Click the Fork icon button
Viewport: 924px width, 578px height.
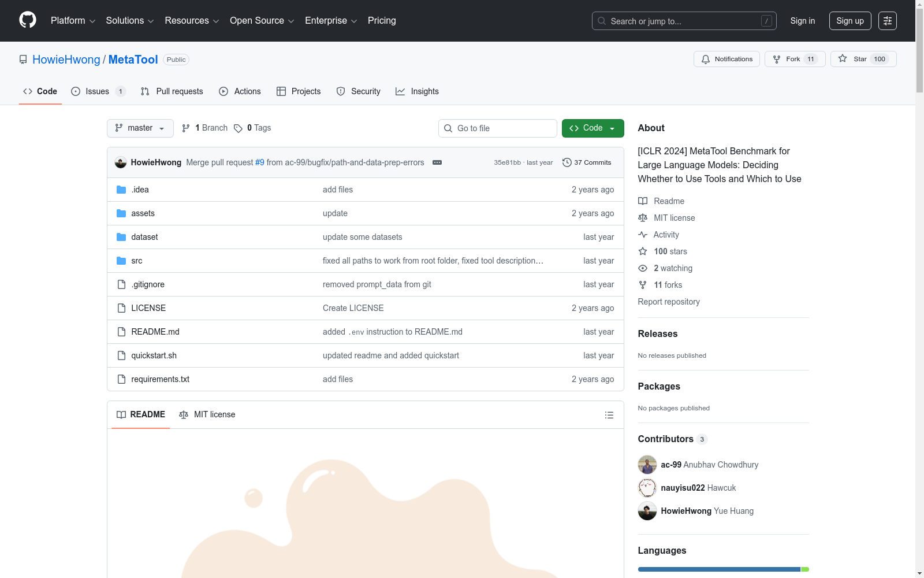777,59
